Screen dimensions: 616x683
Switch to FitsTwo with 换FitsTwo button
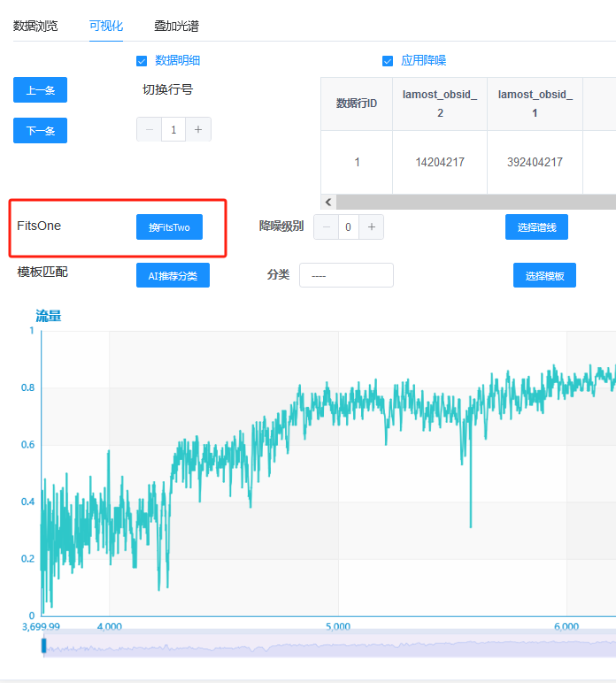pyautogui.click(x=169, y=227)
